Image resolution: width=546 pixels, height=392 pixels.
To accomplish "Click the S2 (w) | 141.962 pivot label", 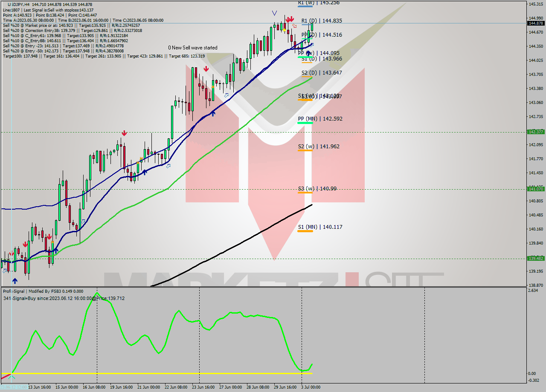I will 319,147.
